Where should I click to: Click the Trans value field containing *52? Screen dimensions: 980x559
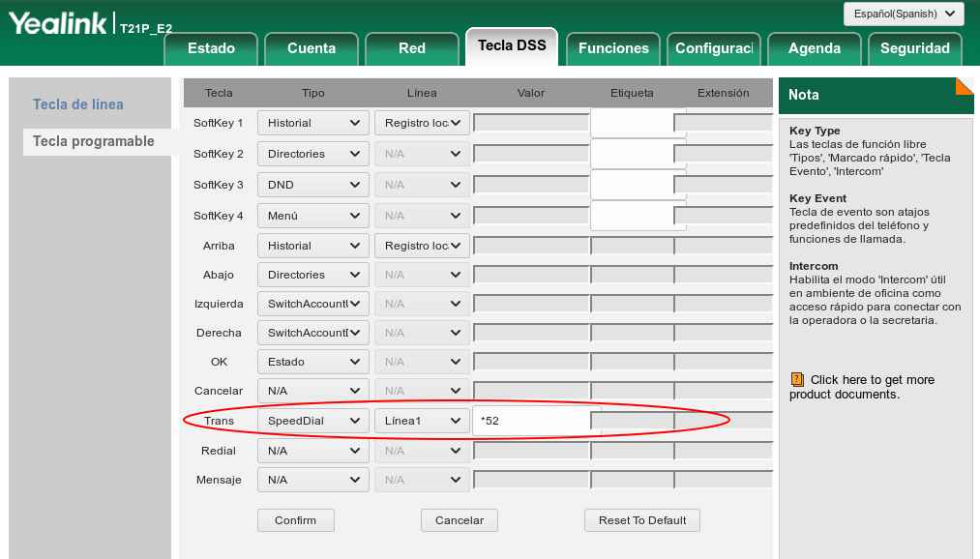tap(532, 421)
